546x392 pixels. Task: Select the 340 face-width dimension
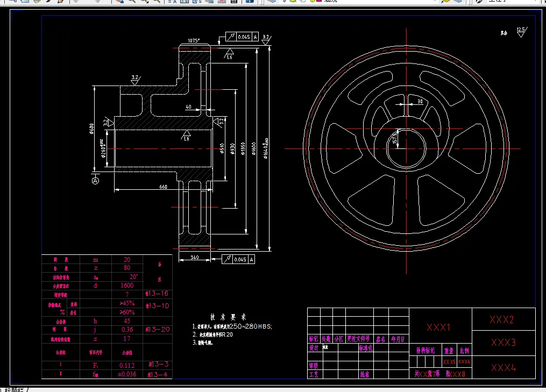[195, 257]
